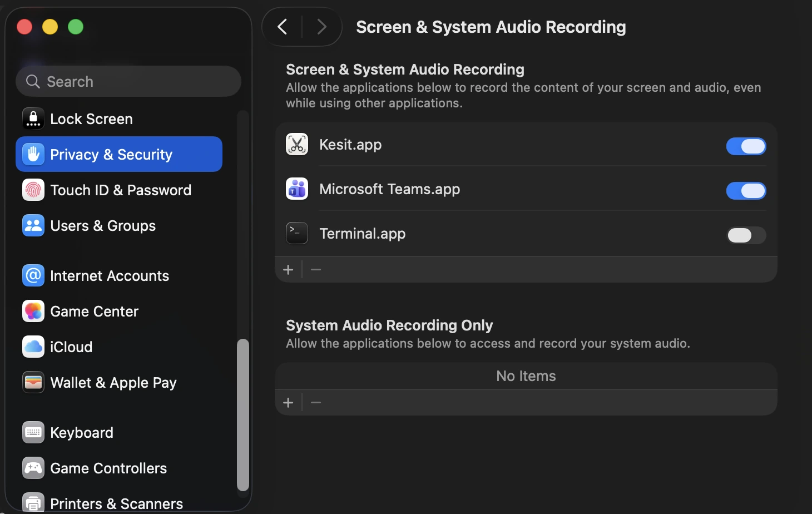Viewport: 812px width, 514px height.
Task: Click the Internet Accounts @ icon
Action: tap(33, 275)
